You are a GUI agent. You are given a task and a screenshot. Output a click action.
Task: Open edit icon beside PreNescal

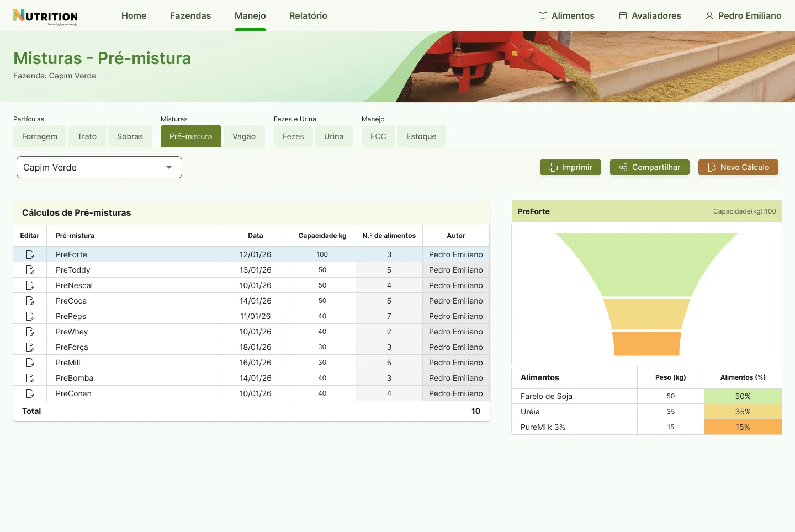(x=30, y=285)
